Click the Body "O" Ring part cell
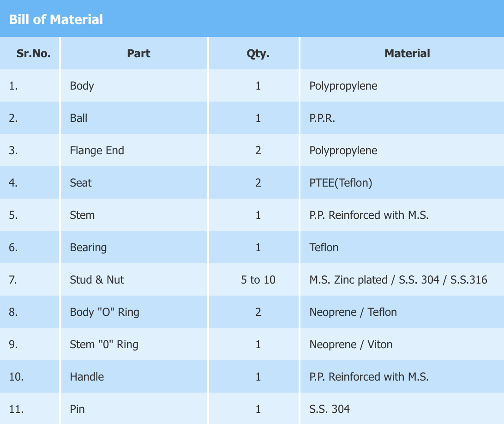504x424 pixels. click(x=104, y=312)
